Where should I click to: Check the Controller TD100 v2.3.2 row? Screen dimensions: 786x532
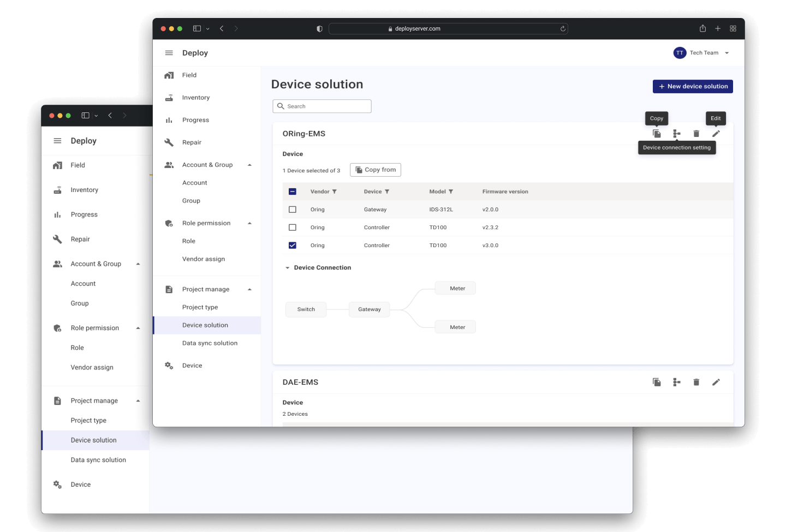293,228
